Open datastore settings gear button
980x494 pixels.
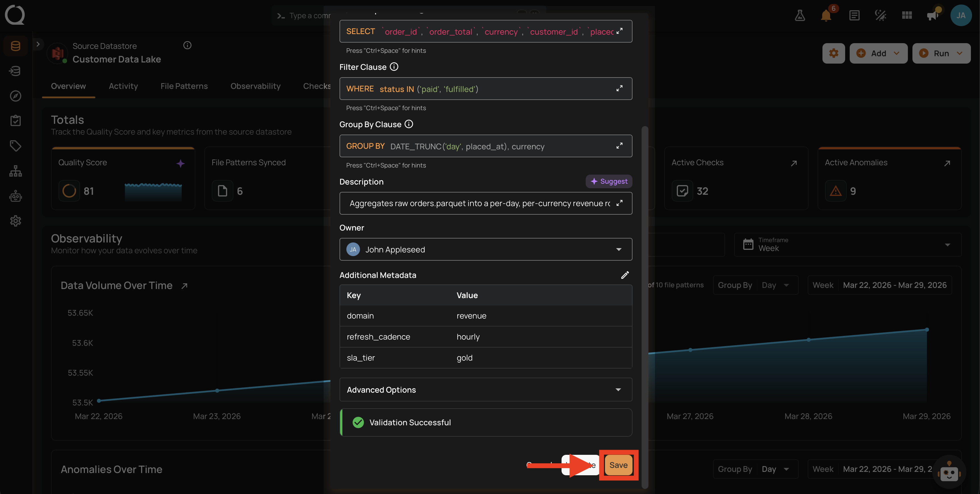pyautogui.click(x=834, y=53)
